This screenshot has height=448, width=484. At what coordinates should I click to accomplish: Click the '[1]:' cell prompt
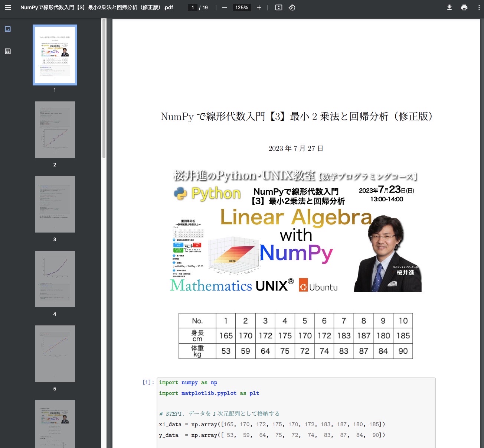coord(148,382)
